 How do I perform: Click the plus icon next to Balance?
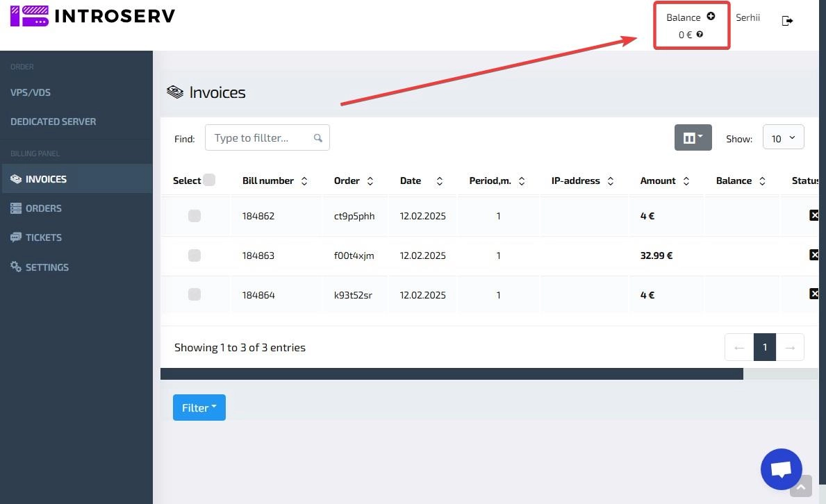[711, 17]
